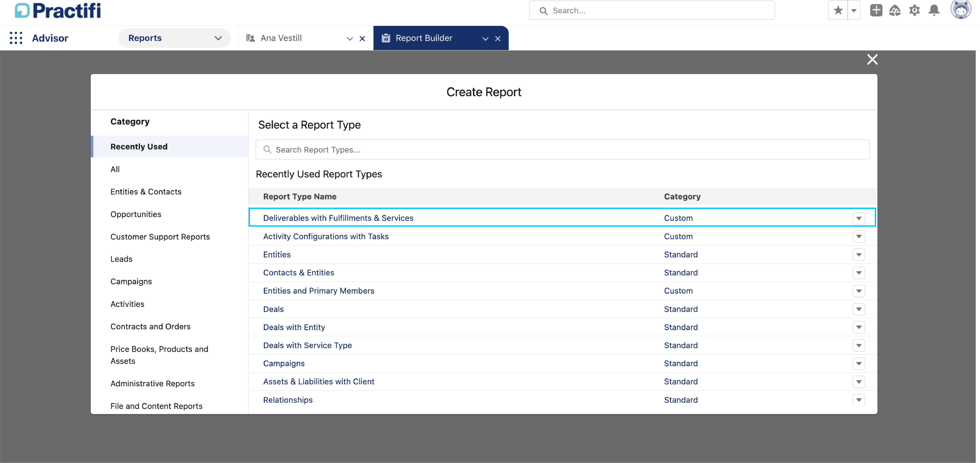Close the Report Builder tab
980x463 pixels.
click(498, 39)
